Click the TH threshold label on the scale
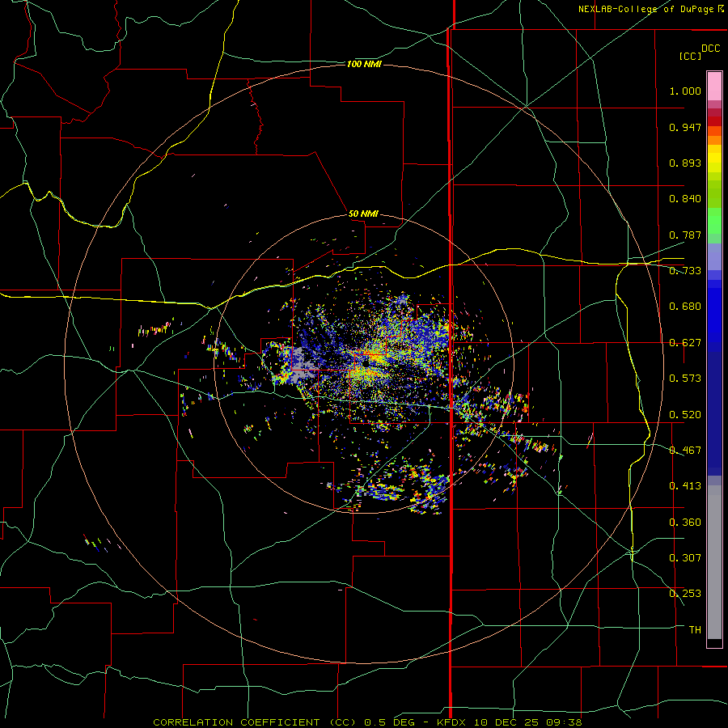The height and width of the screenshot is (728, 728). pyautogui.click(x=695, y=630)
